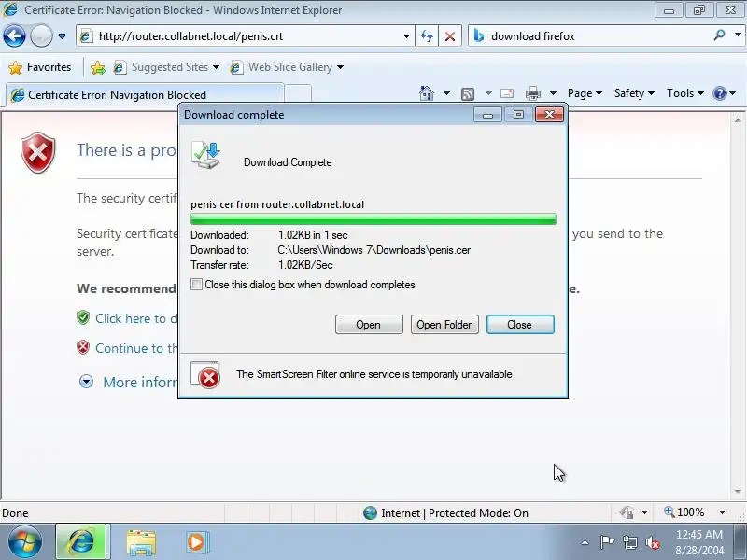The width and height of the screenshot is (747, 560).
Task: Open the zoom level dropdown arrow
Action: coord(722,512)
